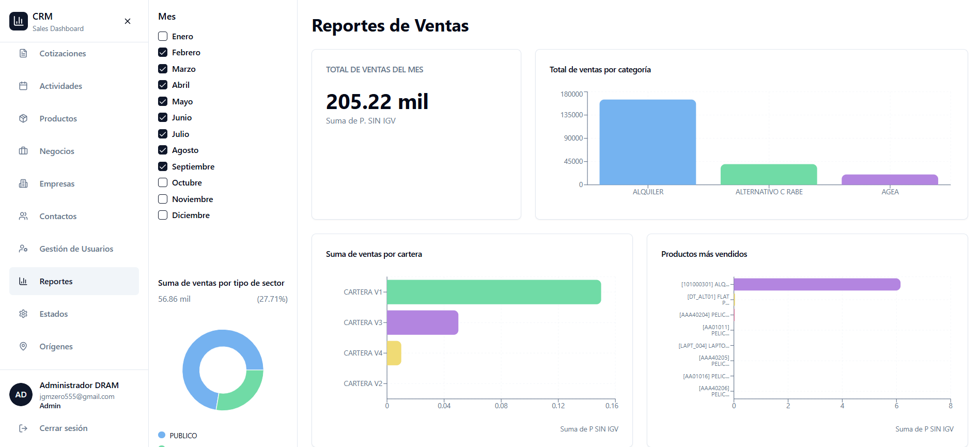980x447 pixels.
Task: Close the sidebar with the X button
Action: point(128,21)
